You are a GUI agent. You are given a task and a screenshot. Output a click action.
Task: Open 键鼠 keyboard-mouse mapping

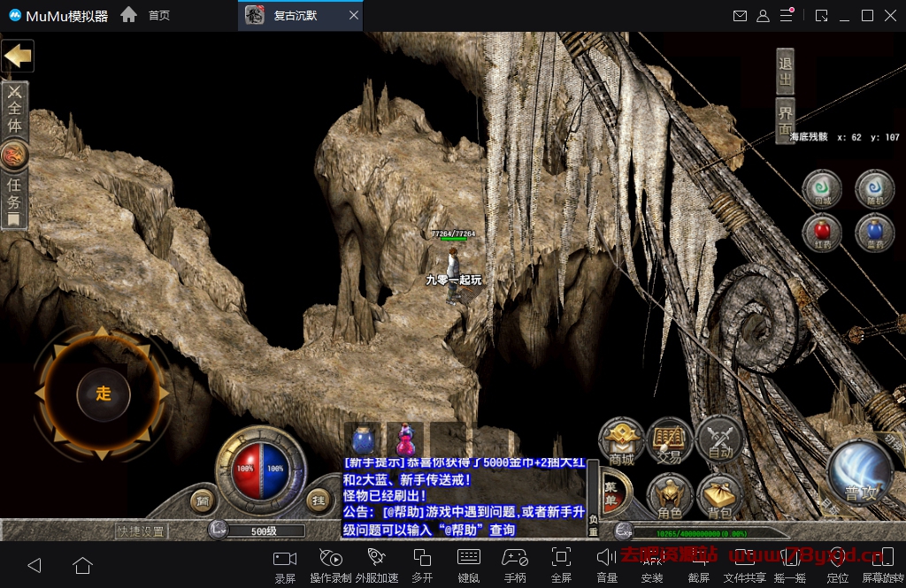point(469,566)
